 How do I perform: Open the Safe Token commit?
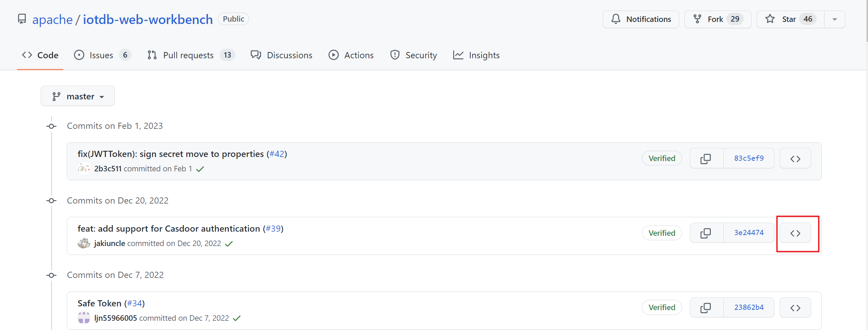click(99, 304)
